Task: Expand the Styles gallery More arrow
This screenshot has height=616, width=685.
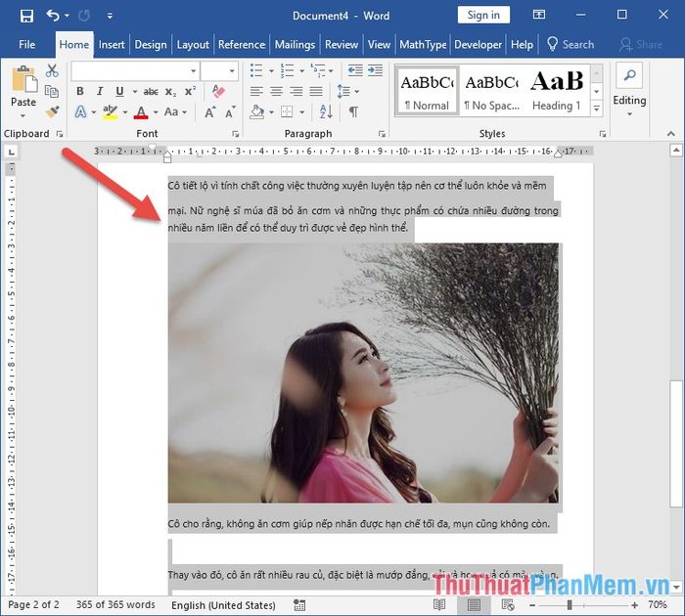Action: coord(597,109)
